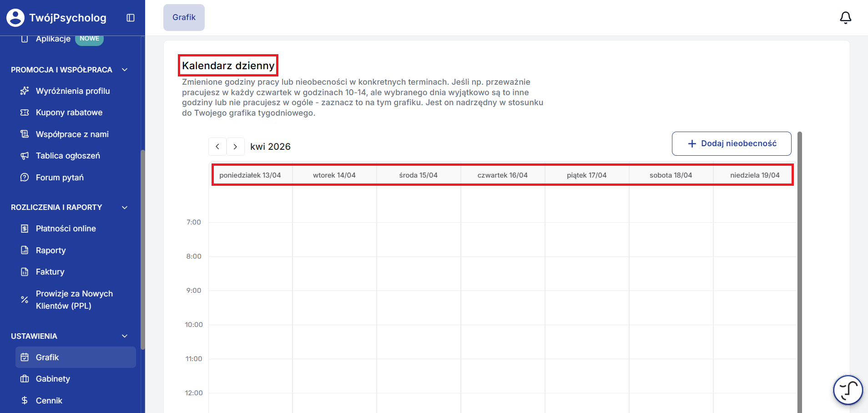Click Dodaj nieobecność button
This screenshot has height=413, width=868.
tap(732, 143)
